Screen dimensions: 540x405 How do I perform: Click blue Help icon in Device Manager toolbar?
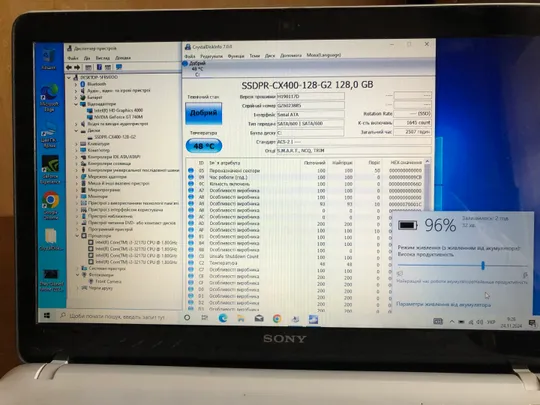pyautogui.click(x=99, y=68)
